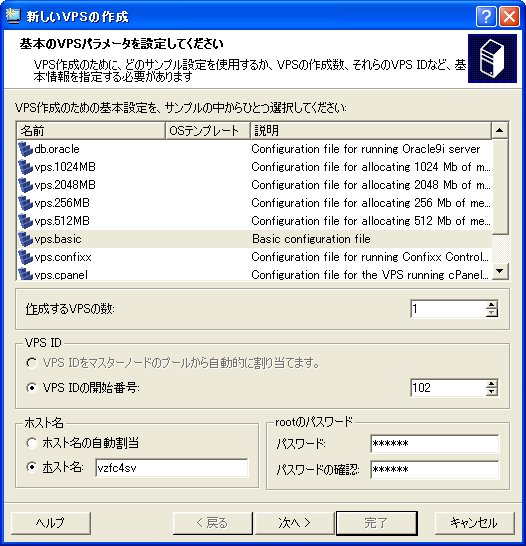The height and width of the screenshot is (546, 526).
Task: Decrease the VPS ID start number
Action: (492, 392)
